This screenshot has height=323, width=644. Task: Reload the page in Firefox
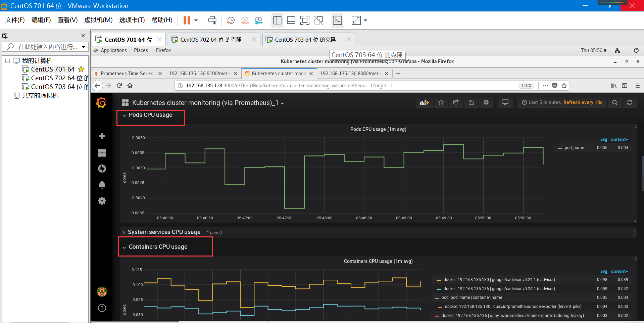(119, 86)
